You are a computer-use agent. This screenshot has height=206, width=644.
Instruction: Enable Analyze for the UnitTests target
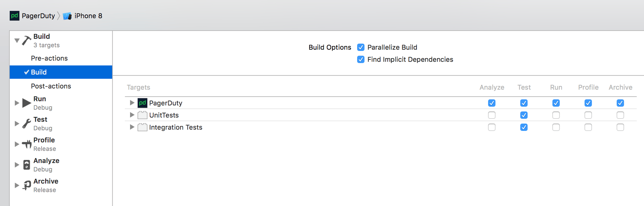(x=492, y=115)
